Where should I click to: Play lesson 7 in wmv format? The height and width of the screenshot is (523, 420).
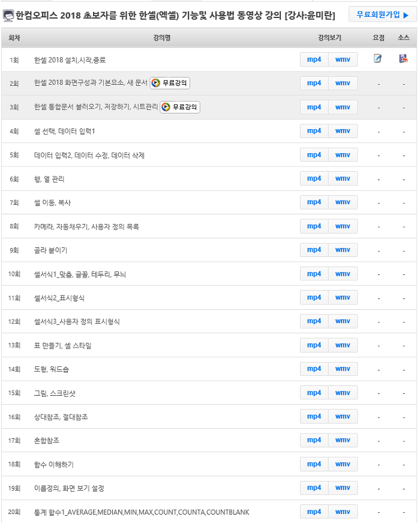343,202
